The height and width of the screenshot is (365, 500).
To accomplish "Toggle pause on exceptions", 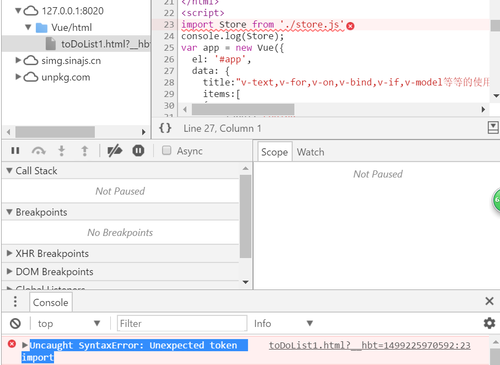I will [x=138, y=151].
